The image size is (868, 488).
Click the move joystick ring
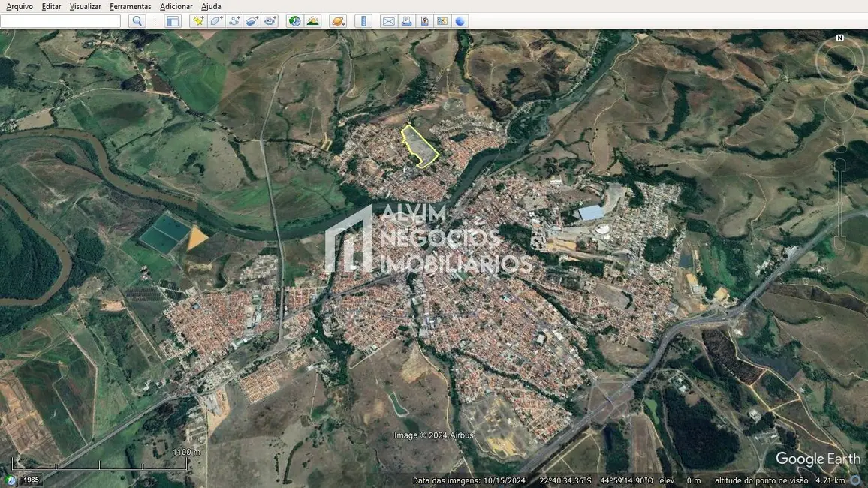pyautogui.click(x=839, y=106)
